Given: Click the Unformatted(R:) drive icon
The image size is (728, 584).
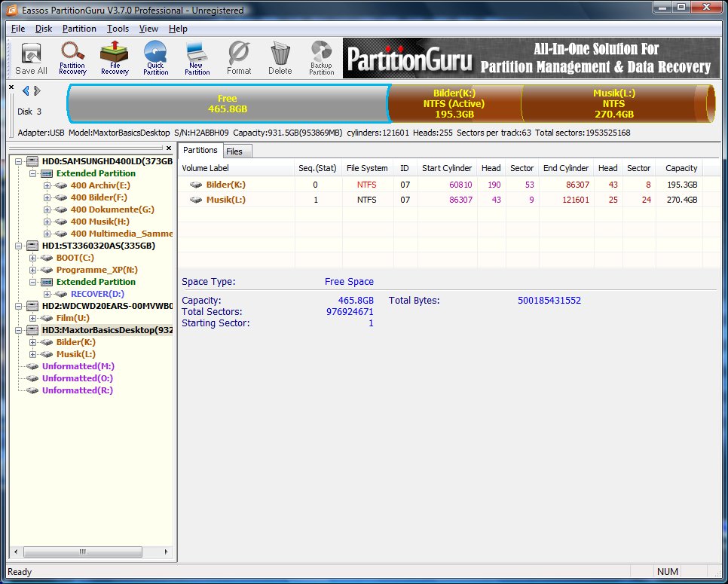Looking at the screenshot, I should pyautogui.click(x=32, y=390).
